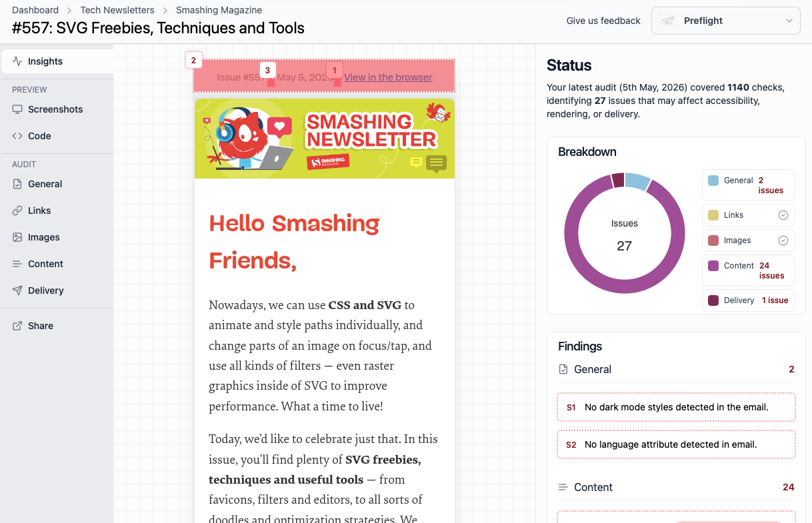Open the Content audit page
Viewport: 812px width, 523px height.
click(x=57, y=264)
